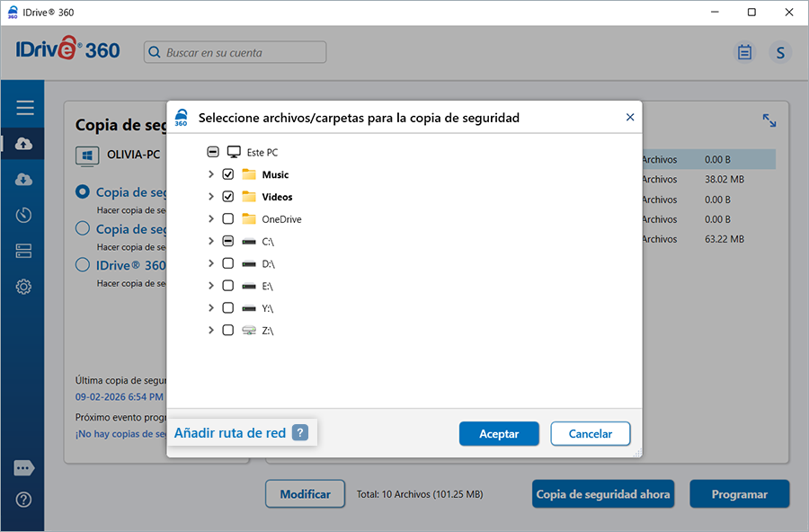This screenshot has height=532, width=809.
Task: Check the Y:\ drive checkbox
Action: click(227, 307)
